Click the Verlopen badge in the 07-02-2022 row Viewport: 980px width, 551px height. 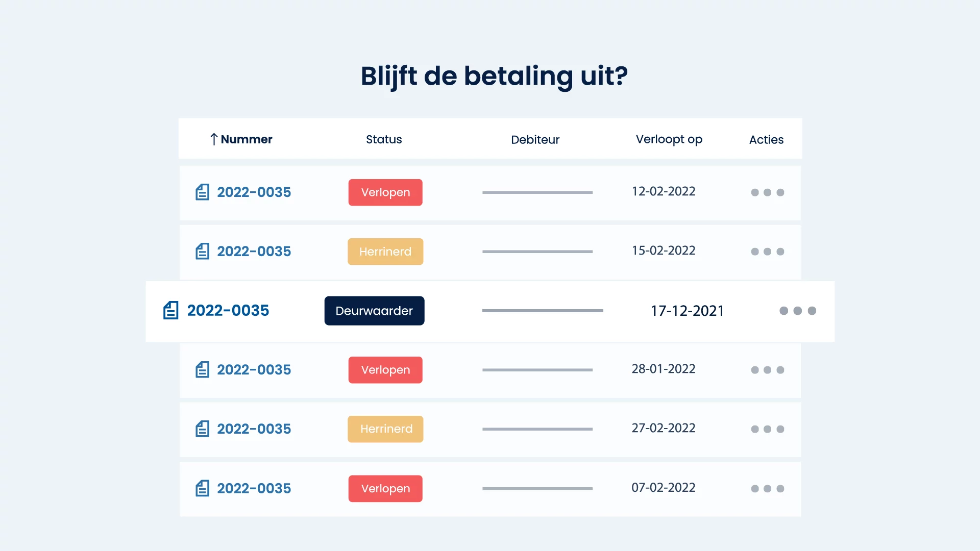tap(385, 489)
